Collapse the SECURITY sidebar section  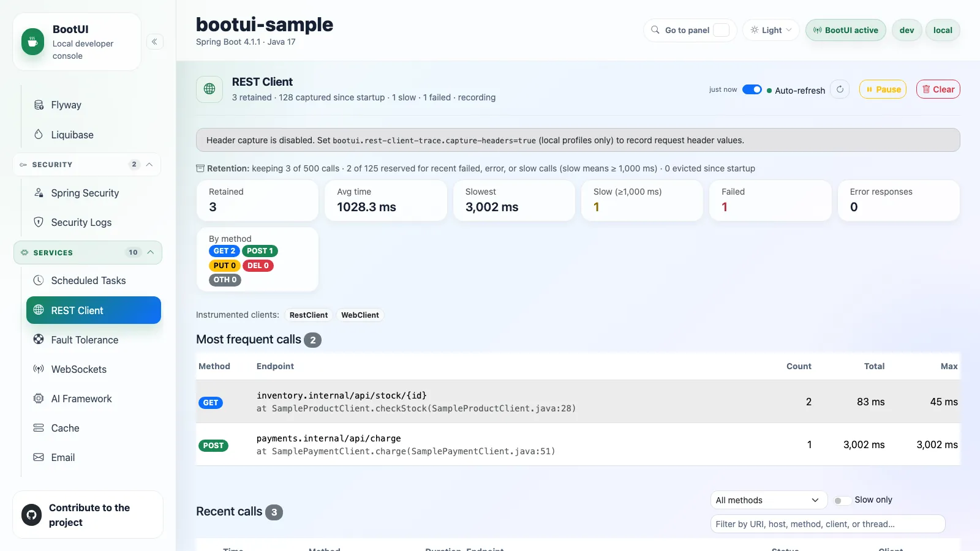pyautogui.click(x=87, y=165)
